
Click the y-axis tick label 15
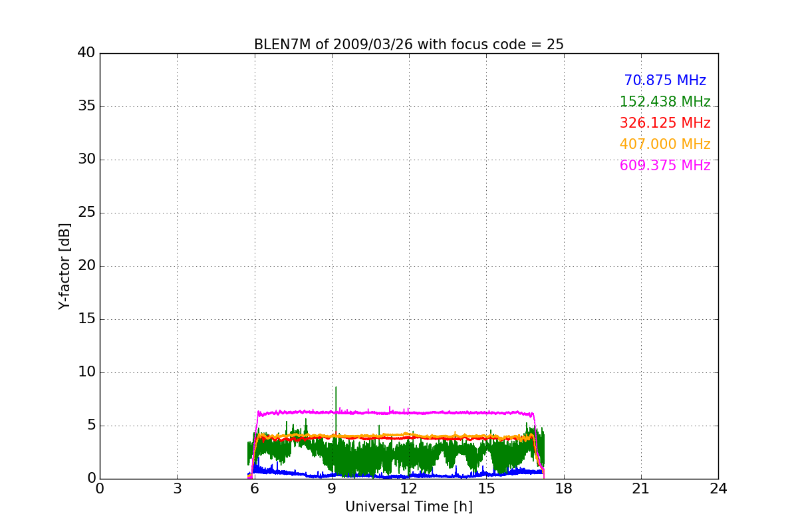coord(86,319)
